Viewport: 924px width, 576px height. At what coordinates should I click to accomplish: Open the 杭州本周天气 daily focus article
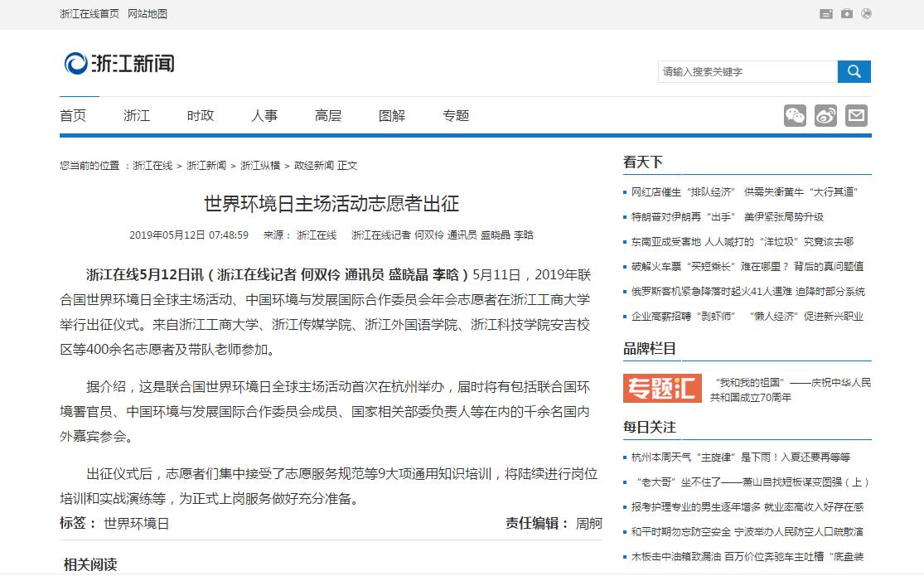click(740, 457)
